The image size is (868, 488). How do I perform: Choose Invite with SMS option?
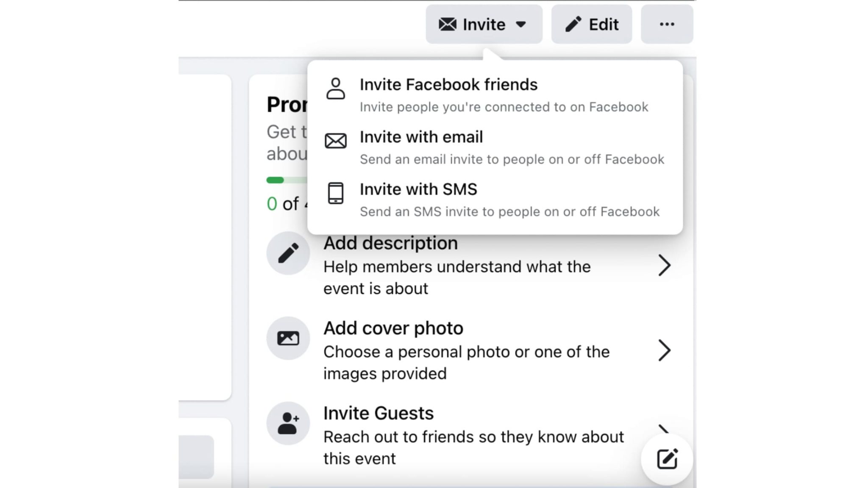[x=418, y=189]
